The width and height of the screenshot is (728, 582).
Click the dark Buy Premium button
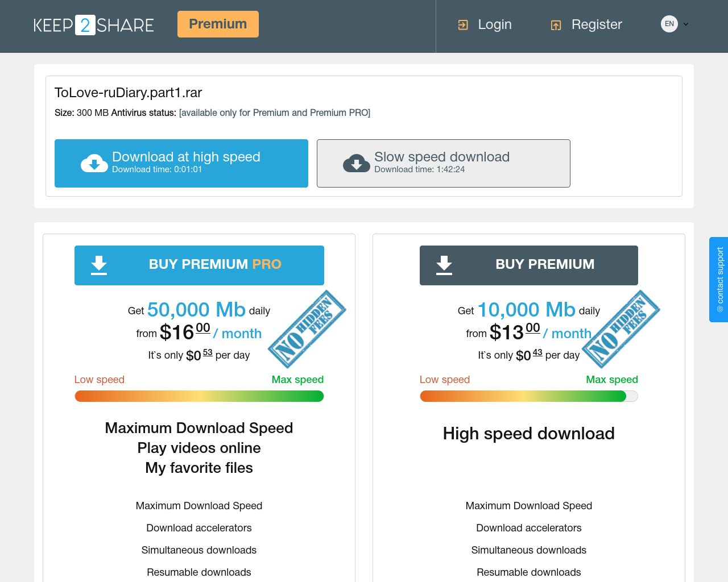pyautogui.click(x=529, y=265)
